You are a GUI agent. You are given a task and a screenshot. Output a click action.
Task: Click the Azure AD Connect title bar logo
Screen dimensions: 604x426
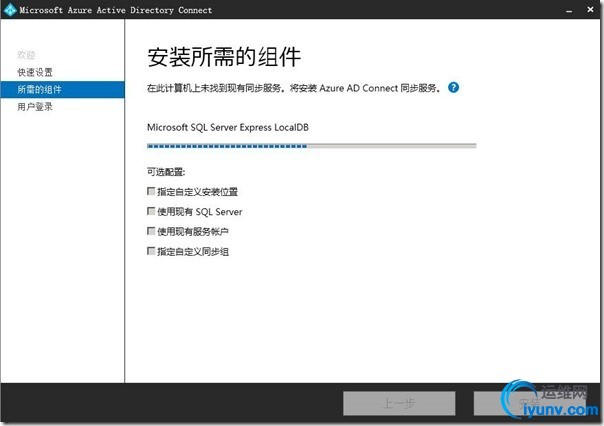tap(10, 10)
